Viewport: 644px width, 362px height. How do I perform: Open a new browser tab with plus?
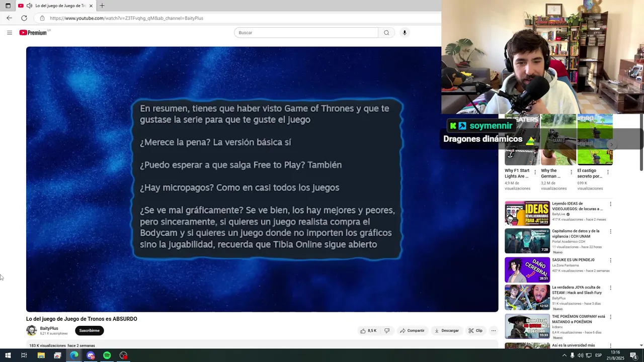pos(102,6)
